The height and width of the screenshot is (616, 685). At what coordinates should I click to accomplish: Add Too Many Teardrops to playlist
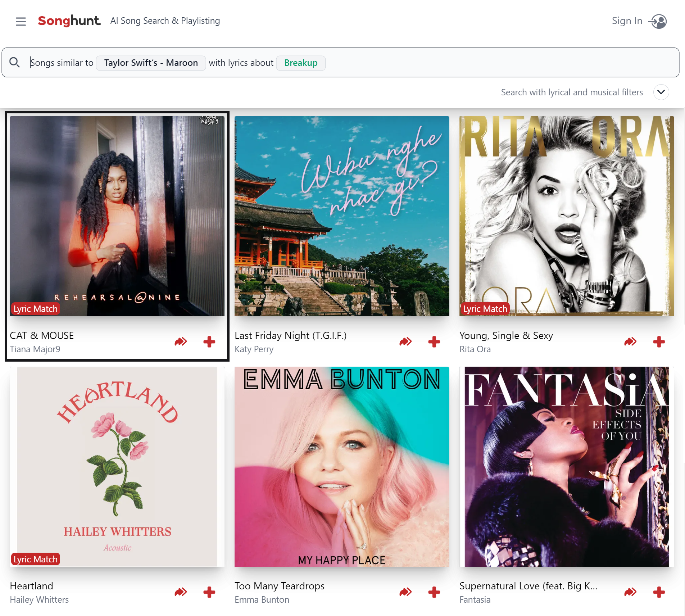[x=434, y=592]
